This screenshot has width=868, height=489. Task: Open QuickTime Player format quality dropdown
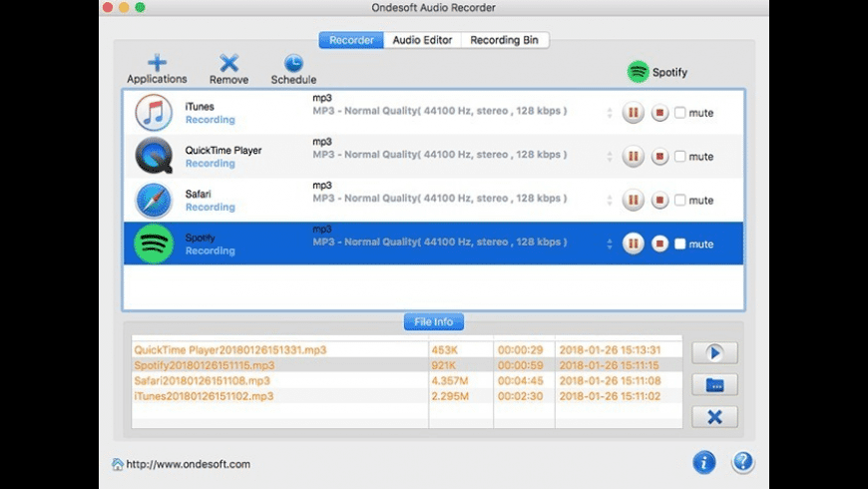click(610, 156)
